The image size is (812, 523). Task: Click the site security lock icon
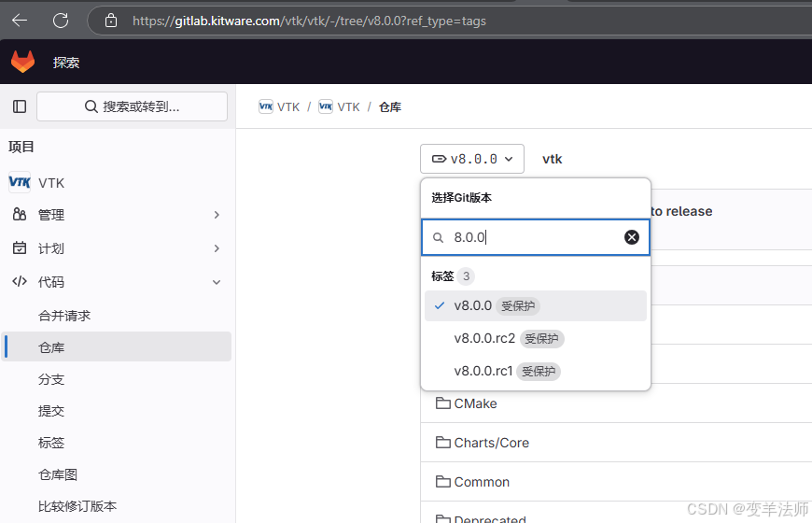tap(111, 21)
